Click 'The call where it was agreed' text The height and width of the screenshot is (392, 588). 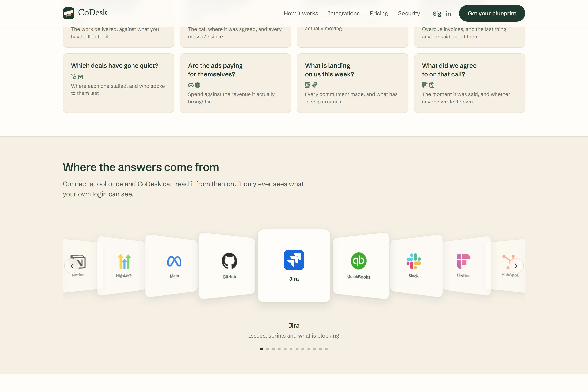coord(235,33)
